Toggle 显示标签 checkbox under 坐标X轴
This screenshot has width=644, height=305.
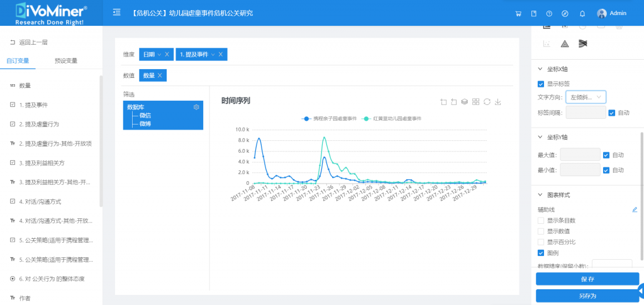point(541,84)
